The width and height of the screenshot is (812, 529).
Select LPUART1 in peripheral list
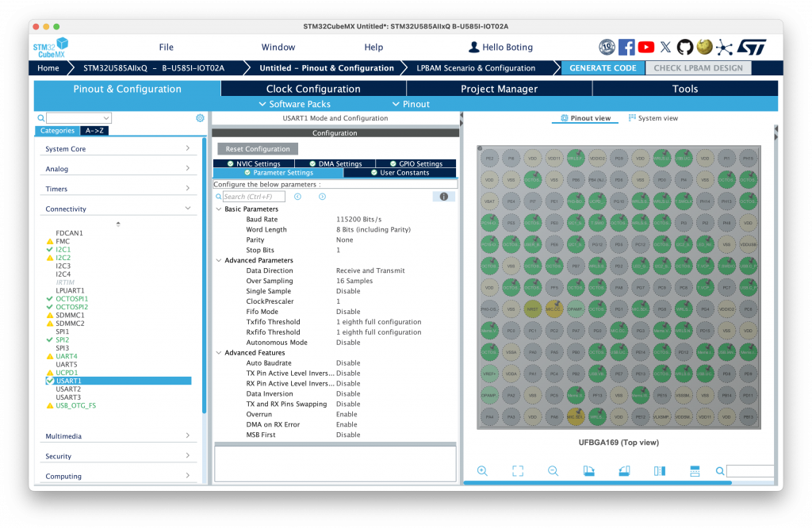(x=70, y=290)
